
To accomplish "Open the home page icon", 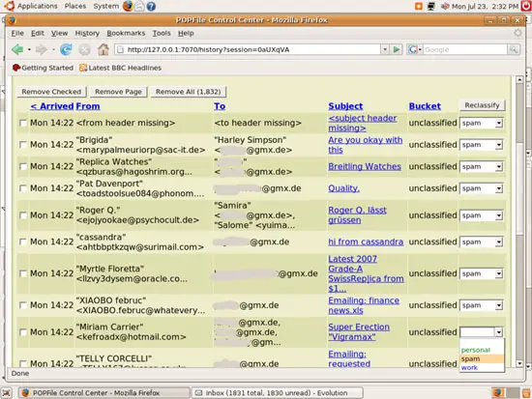I will click(103, 49).
